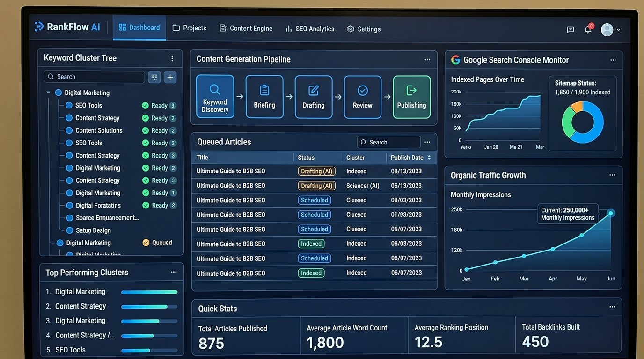
Task: Open Keyword Cluster Tree options menu
Action: (x=172, y=58)
